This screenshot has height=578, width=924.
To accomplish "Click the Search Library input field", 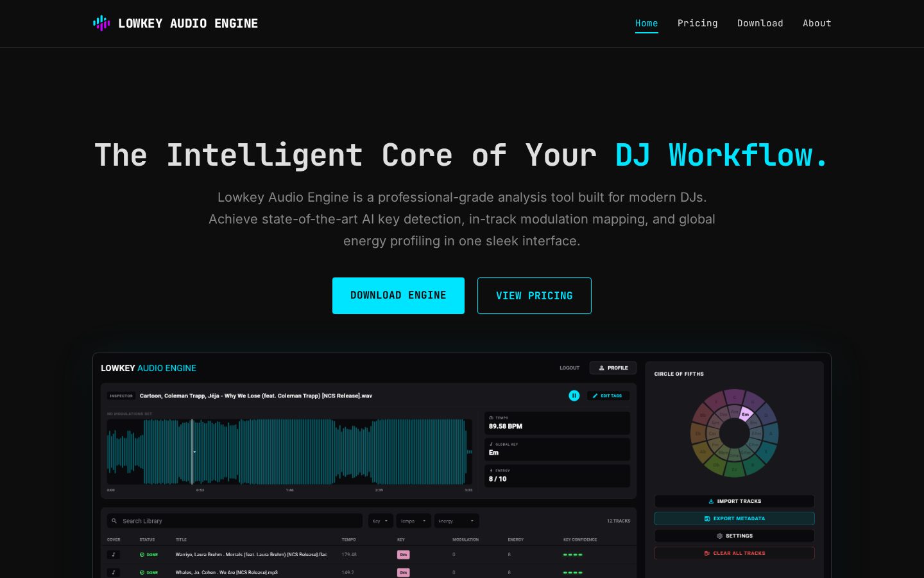I will pos(235,521).
